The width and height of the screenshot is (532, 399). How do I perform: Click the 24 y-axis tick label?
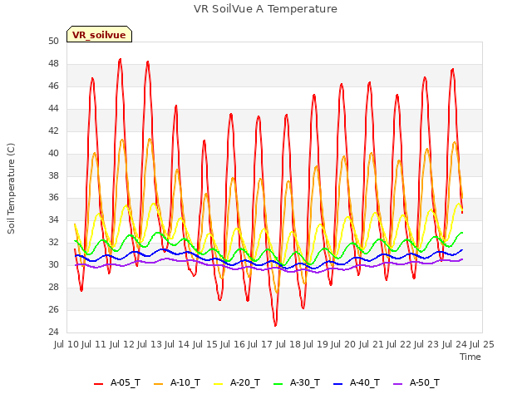(x=53, y=332)
